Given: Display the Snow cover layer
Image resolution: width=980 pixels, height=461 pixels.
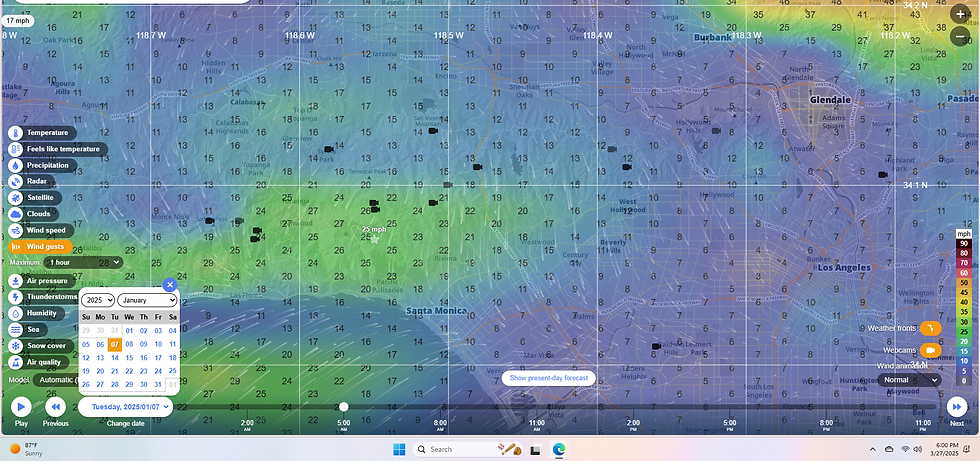Looking at the screenshot, I should point(41,345).
